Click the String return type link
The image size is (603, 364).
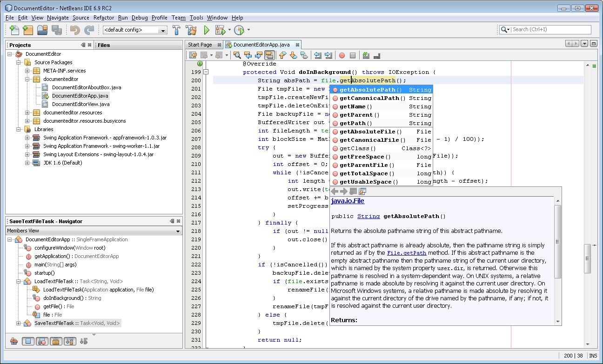coord(368,216)
